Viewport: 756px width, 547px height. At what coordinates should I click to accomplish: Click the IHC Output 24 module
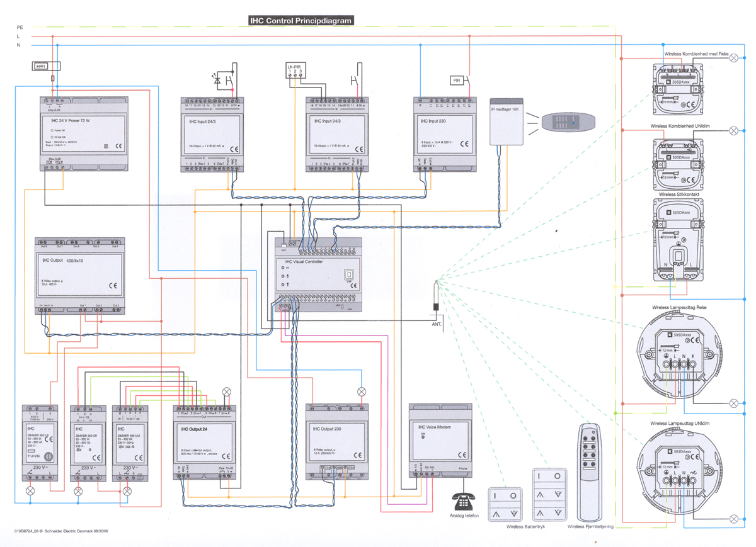point(206,442)
